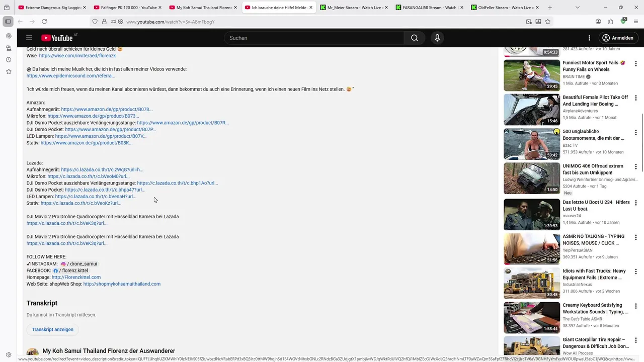Open Amazon Stativ product link
The height and width of the screenshot is (362, 644).
tap(87, 143)
